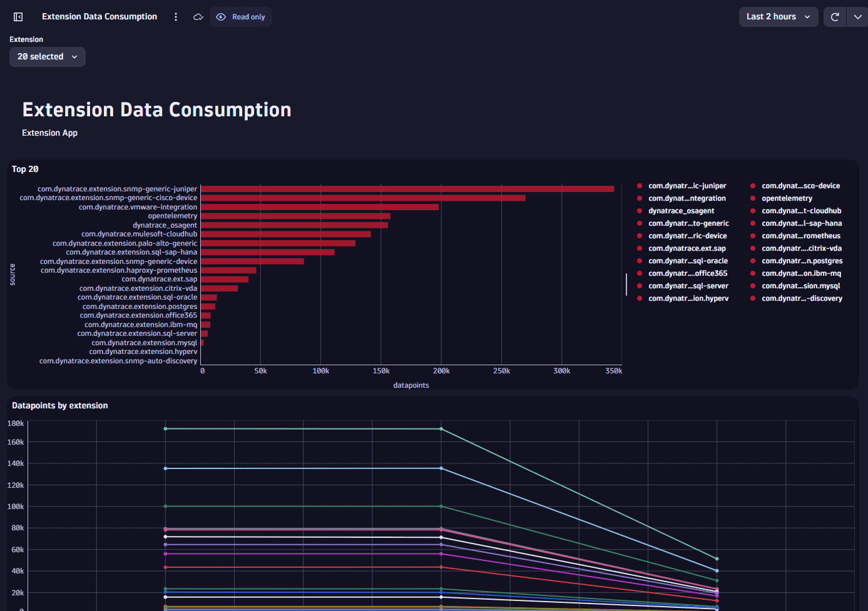Image resolution: width=868 pixels, height=611 pixels.
Task: Click the snmp-generic-cisco-device bar
Action: coord(363,198)
